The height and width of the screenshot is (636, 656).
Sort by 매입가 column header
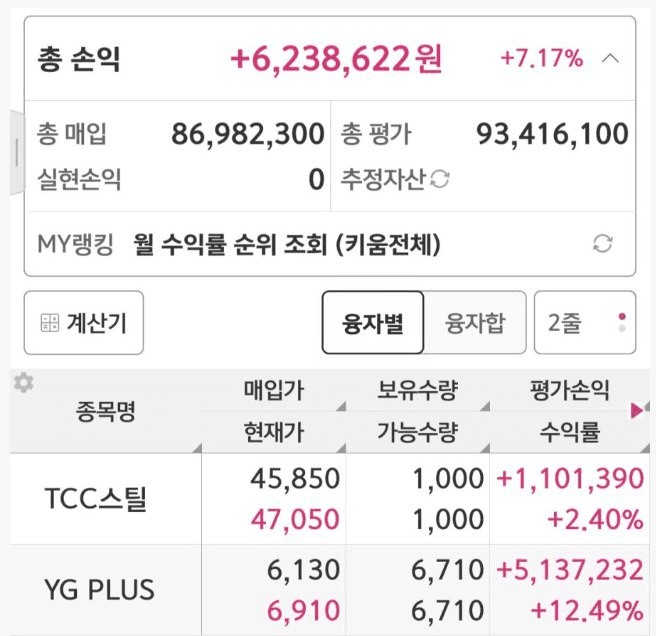[274, 390]
